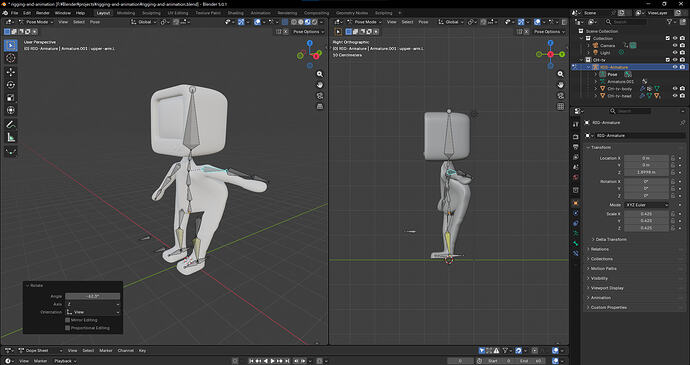The height and width of the screenshot is (365, 690).
Task: Open the Tool properties tab
Action: (x=576, y=125)
